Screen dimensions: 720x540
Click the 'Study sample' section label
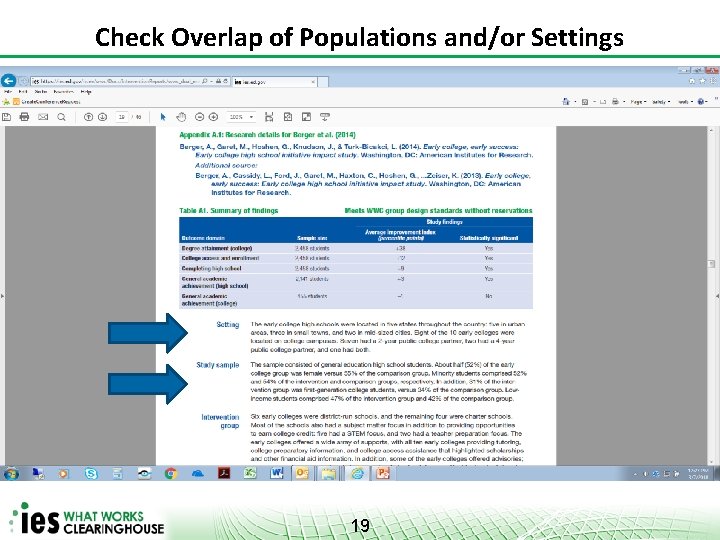pos(218,365)
